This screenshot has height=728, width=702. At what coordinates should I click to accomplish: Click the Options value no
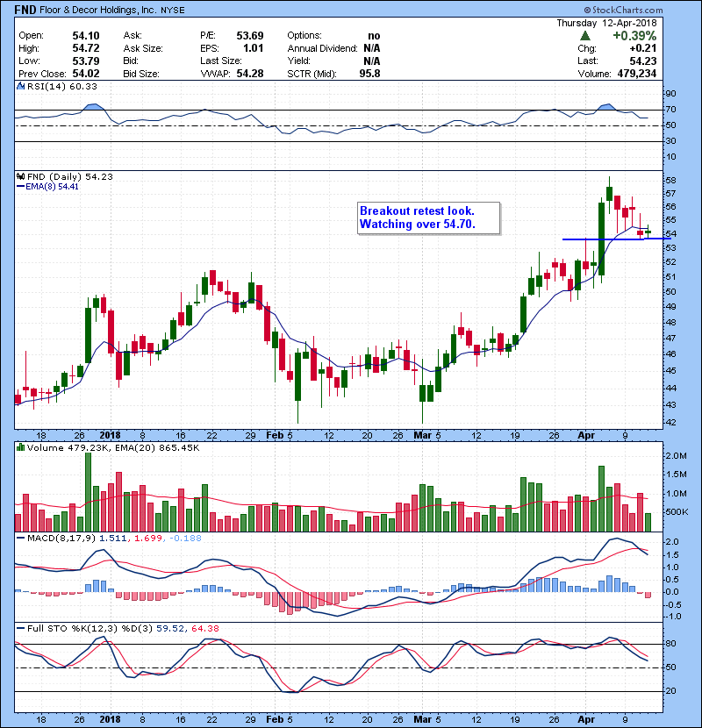(374, 36)
